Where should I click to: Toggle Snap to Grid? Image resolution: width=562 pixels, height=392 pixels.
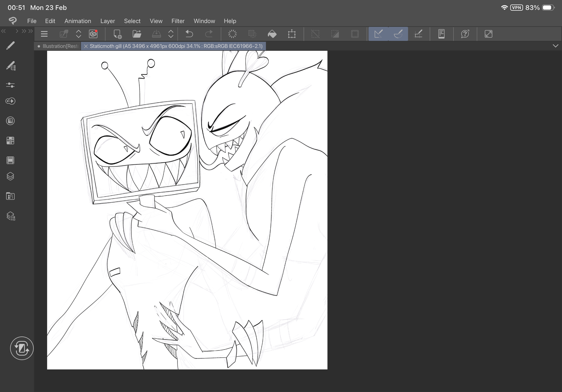(418, 34)
